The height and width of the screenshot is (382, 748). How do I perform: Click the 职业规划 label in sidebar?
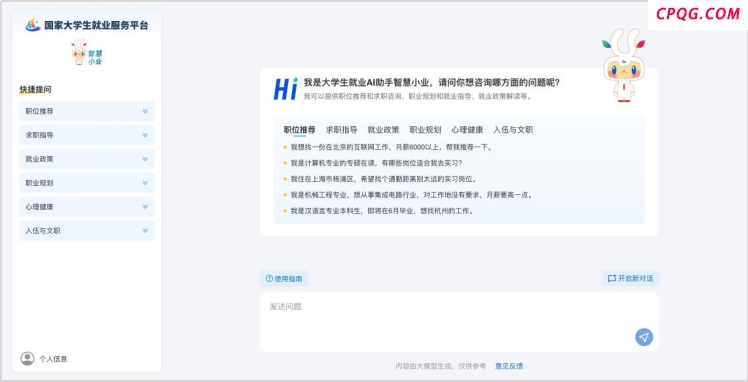40,183
